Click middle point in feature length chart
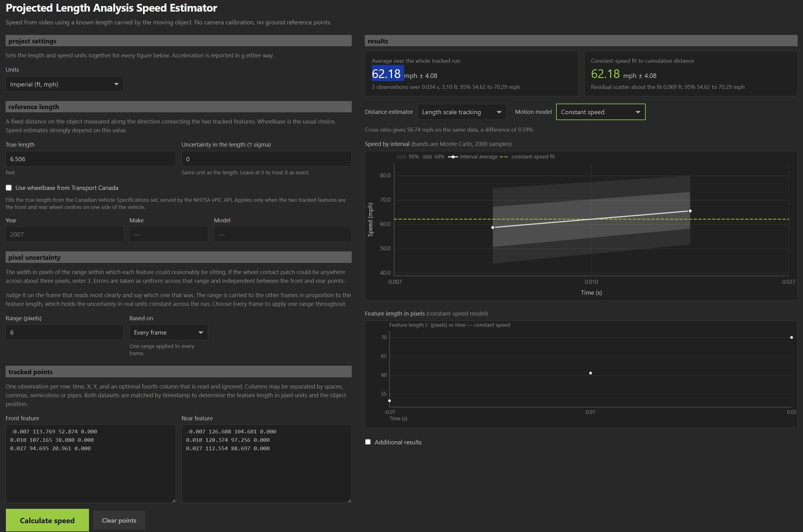 click(x=590, y=373)
